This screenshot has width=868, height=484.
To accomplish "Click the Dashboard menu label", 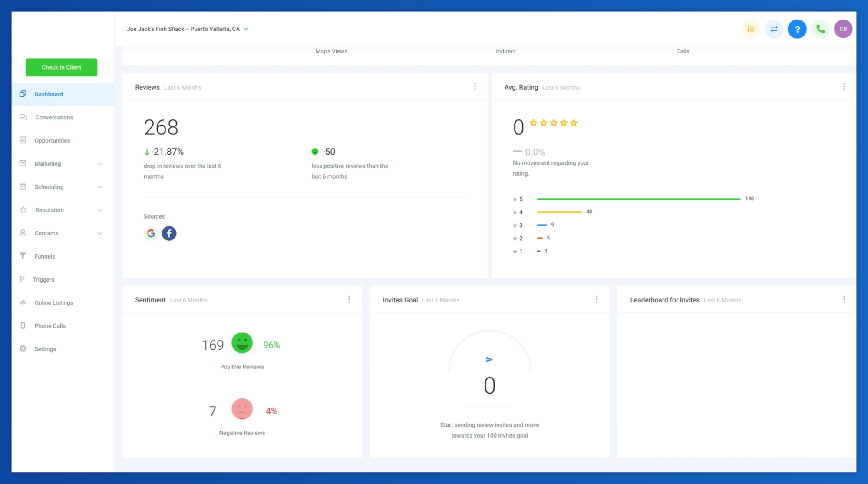I will (49, 94).
